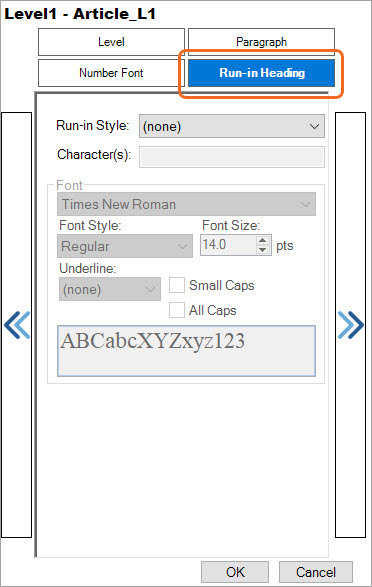Select the Run-in Heading tab
Image resolution: width=372 pixels, height=587 pixels.
[x=261, y=73]
